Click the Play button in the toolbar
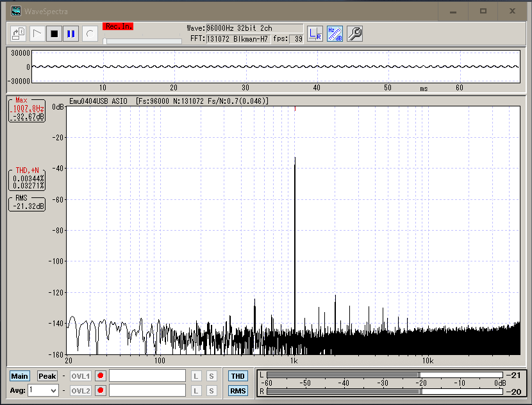This screenshot has height=405, width=532. 37,33
